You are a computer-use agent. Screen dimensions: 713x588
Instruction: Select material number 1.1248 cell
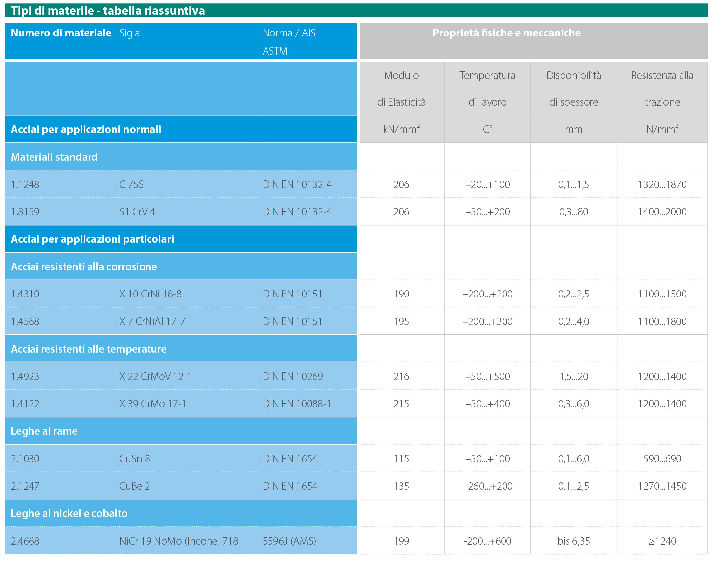(x=25, y=185)
